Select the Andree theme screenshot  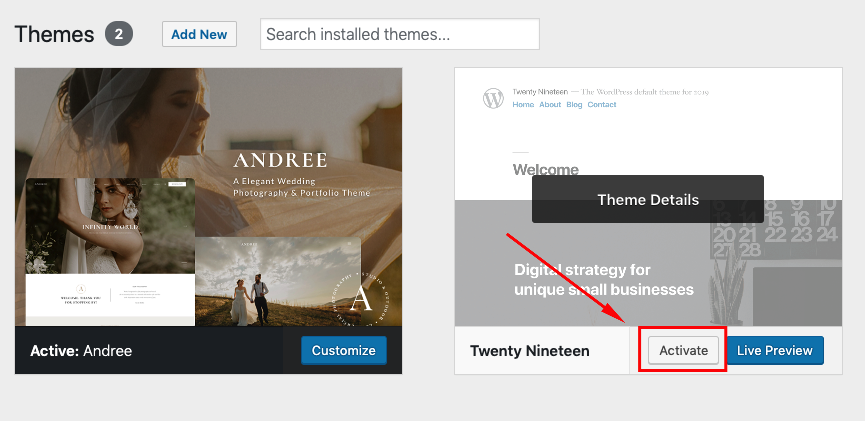tap(209, 197)
